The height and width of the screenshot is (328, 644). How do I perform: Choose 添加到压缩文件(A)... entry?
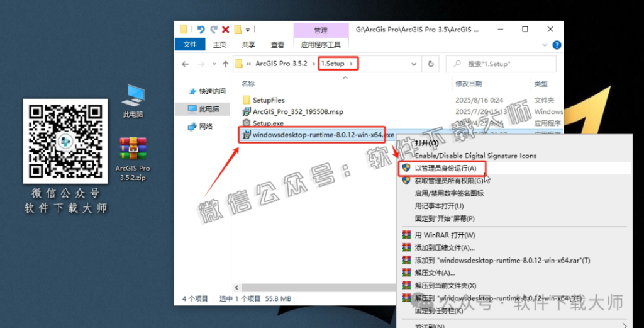coord(445,247)
